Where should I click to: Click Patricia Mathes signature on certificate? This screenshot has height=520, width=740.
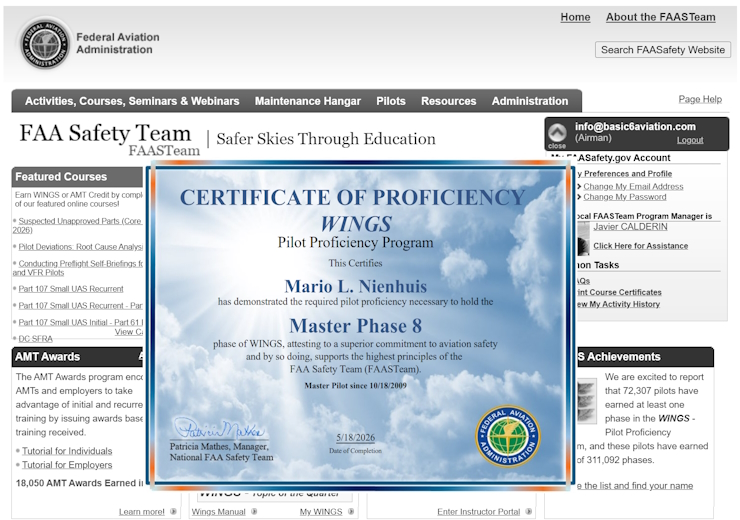click(219, 428)
